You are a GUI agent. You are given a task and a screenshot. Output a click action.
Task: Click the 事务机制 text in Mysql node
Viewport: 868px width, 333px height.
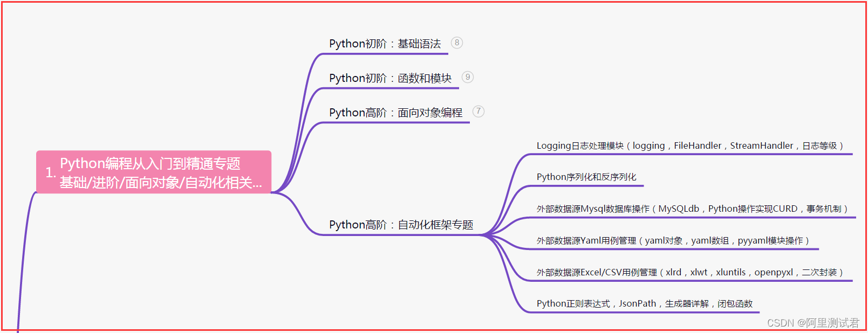(x=824, y=209)
